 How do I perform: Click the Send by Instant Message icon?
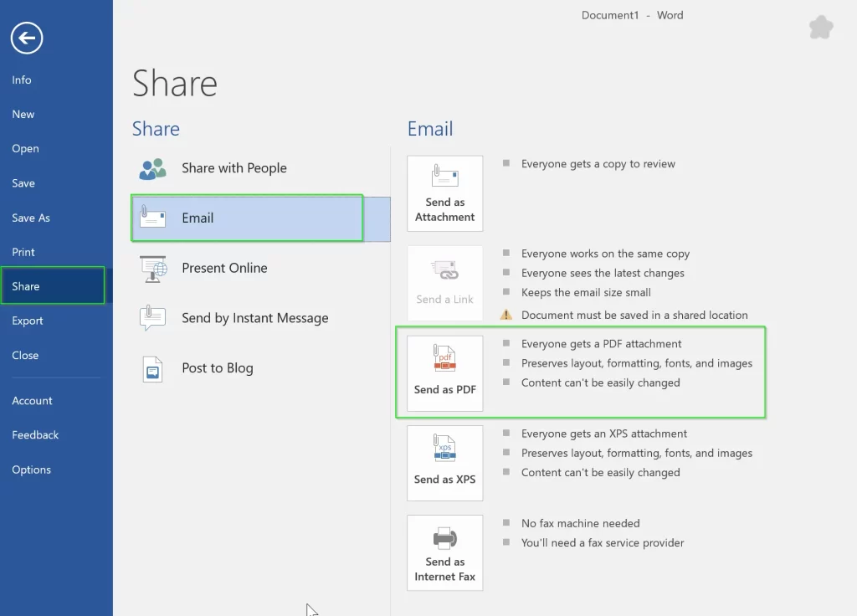[x=153, y=318]
